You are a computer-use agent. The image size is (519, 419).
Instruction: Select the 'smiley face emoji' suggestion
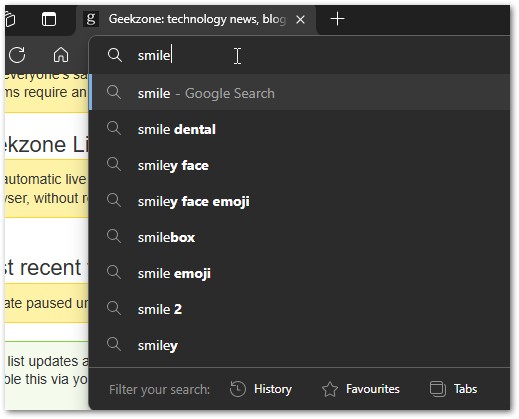(300, 201)
